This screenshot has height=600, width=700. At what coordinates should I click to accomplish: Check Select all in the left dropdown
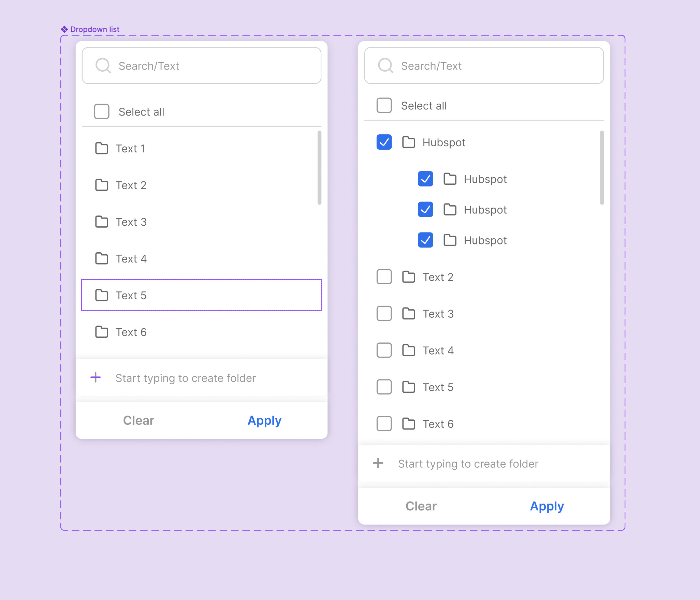(102, 111)
